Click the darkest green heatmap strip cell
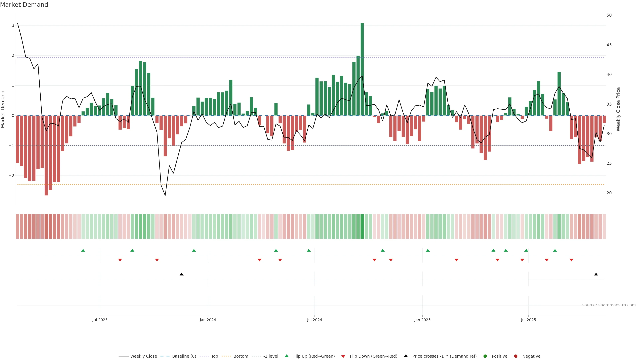Image resolution: width=644 pixels, height=362 pixels. pos(362,226)
